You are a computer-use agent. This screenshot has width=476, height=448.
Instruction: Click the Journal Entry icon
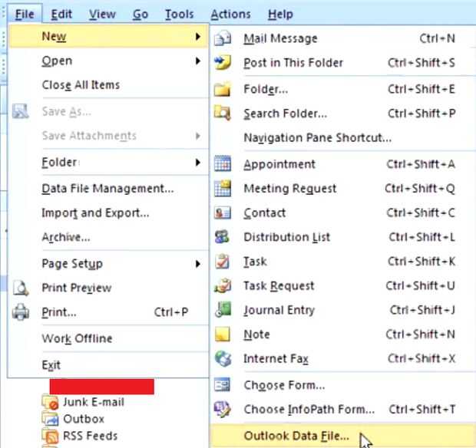coord(223,310)
